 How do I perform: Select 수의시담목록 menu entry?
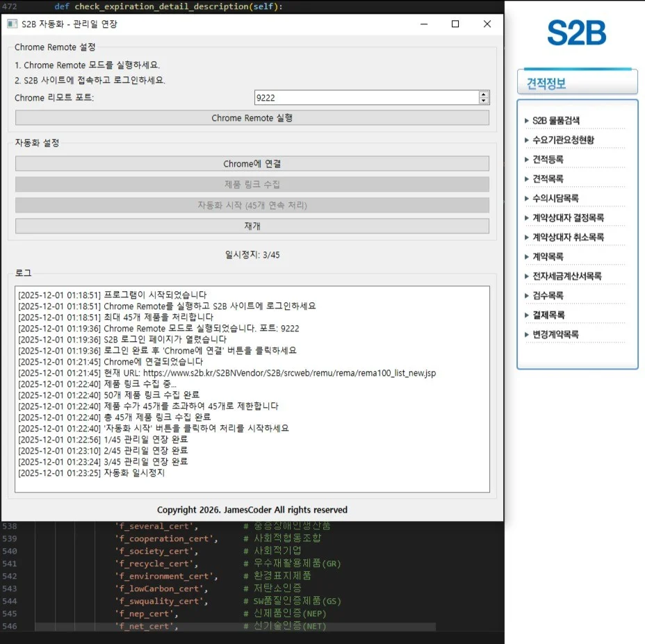pos(555,198)
